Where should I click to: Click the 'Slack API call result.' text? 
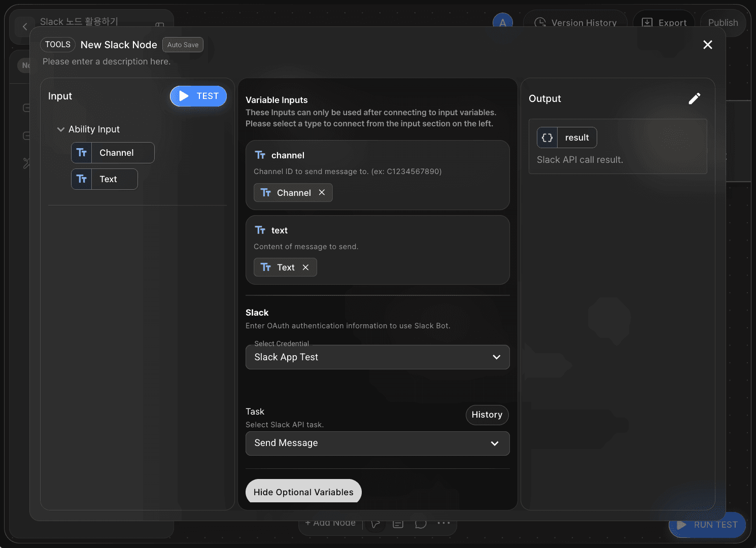[x=580, y=160]
